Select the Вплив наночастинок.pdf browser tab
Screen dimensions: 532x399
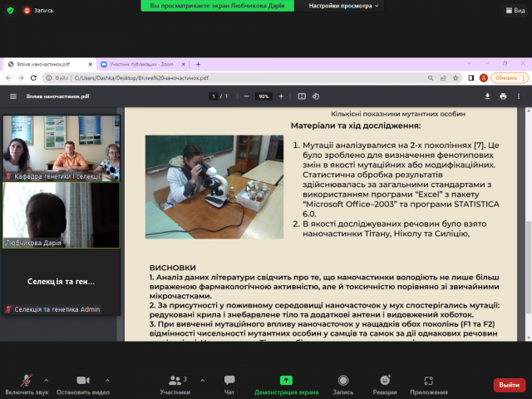point(46,64)
